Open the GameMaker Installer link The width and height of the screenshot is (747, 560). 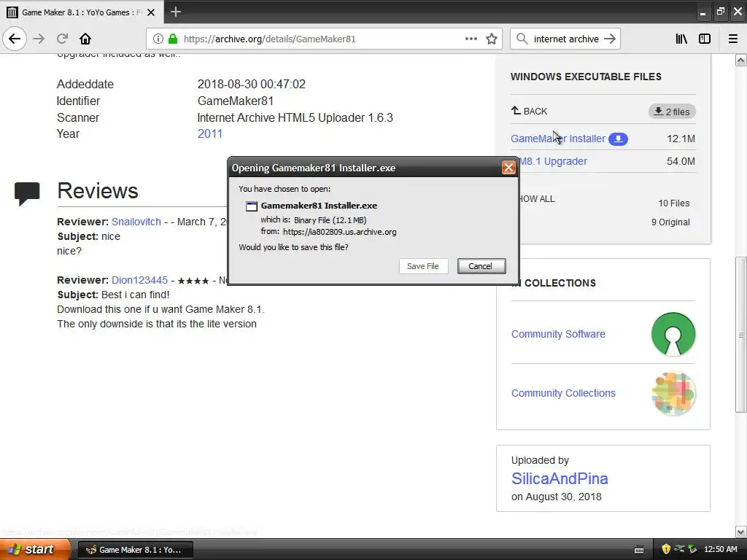[x=558, y=139]
